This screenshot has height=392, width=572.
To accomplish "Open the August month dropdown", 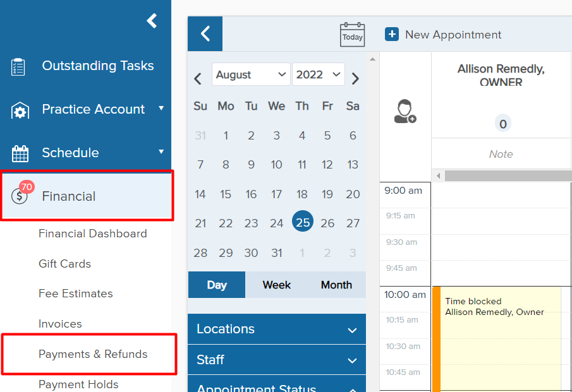I will coord(251,74).
